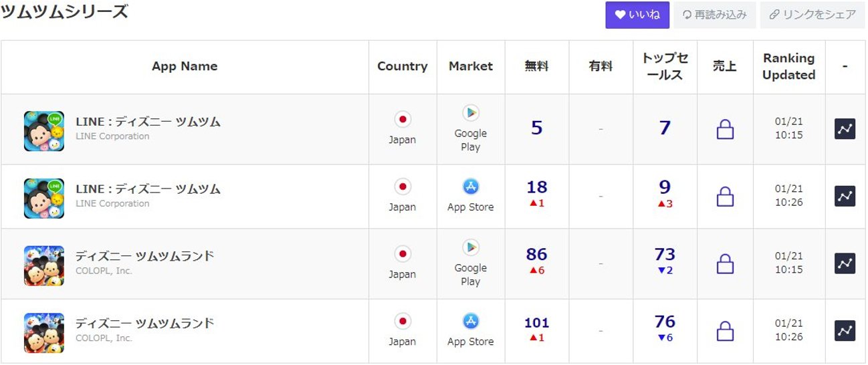Image resolution: width=868 pixels, height=365 pixels.
Task: Click the Google Play icon in the LINE ツムツム row
Action: [471, 113]
